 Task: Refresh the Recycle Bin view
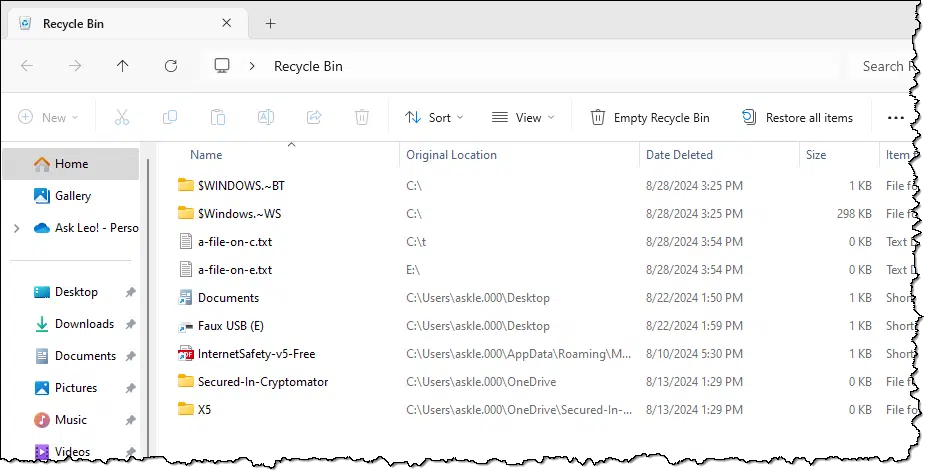point(171,66)
